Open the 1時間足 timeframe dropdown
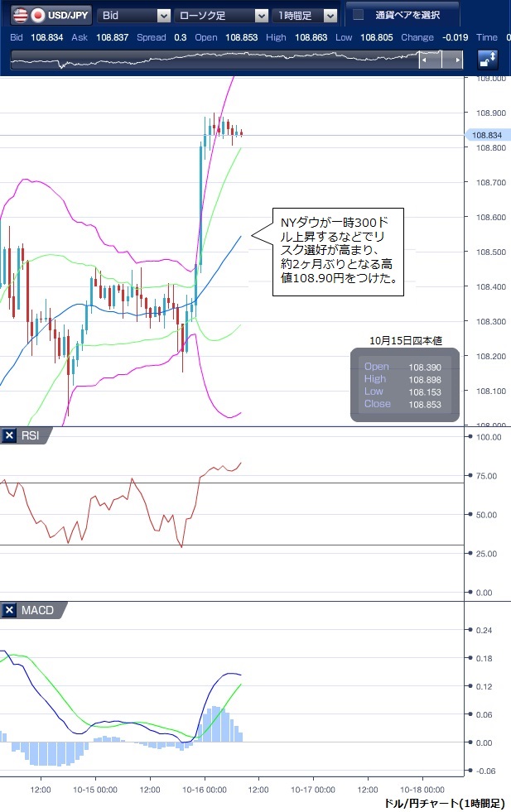 click(x=330, y=15)
